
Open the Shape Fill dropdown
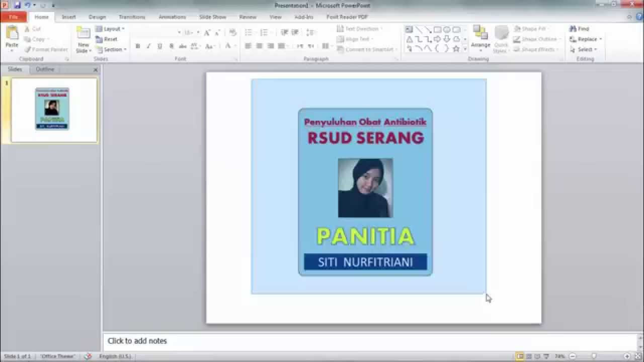(531, 29)
